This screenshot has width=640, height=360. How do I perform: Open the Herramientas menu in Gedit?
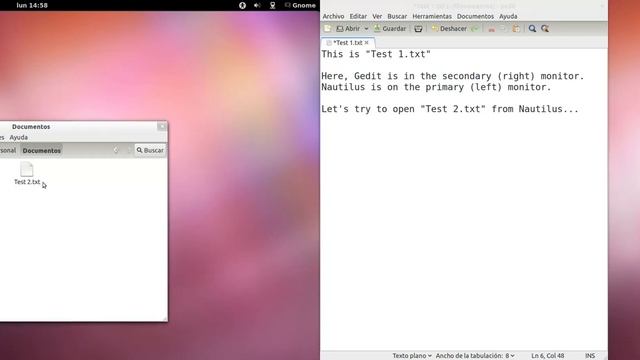tap(432, 16)
